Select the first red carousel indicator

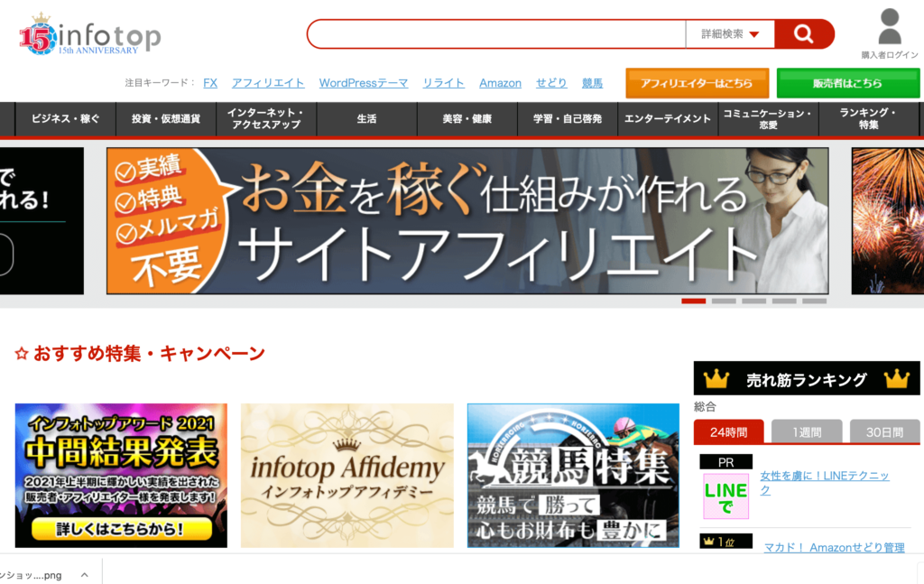[694, 301]
